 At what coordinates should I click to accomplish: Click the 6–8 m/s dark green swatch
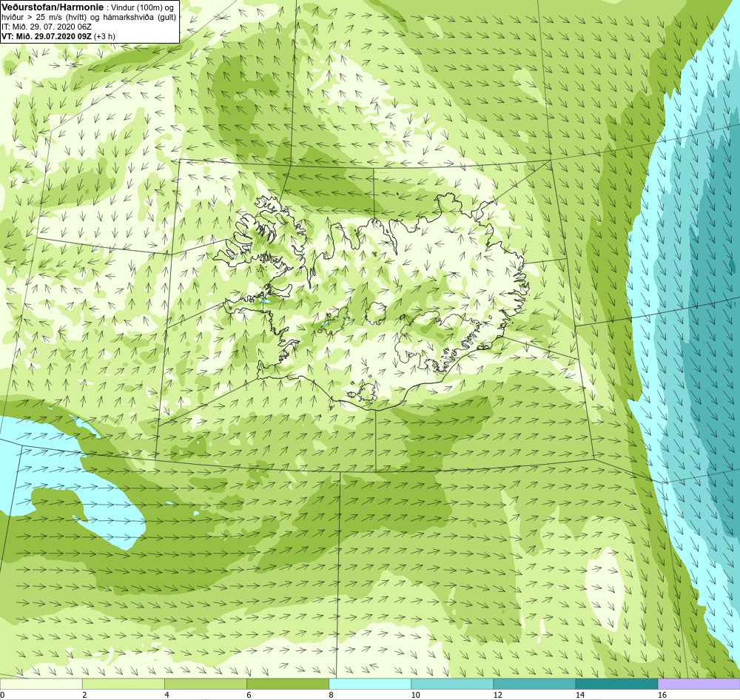coord(288,684)
